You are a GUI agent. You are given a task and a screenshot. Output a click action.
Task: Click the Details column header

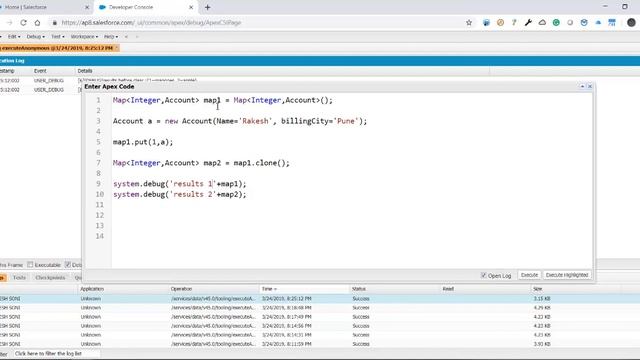coord(282,71)
